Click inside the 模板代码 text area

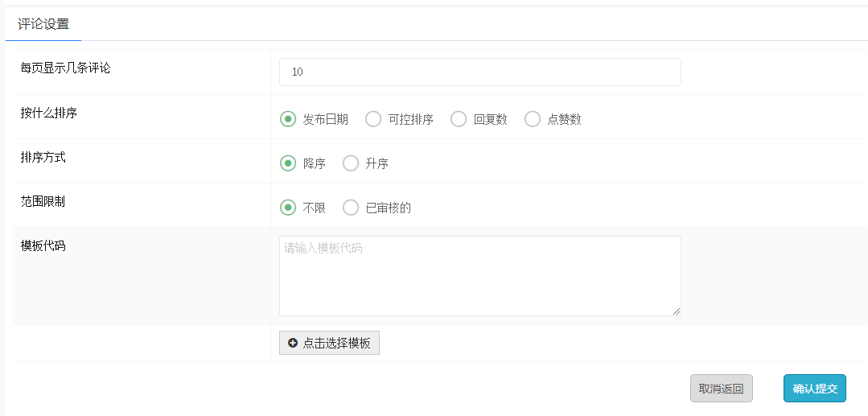[x=479, y=275]
